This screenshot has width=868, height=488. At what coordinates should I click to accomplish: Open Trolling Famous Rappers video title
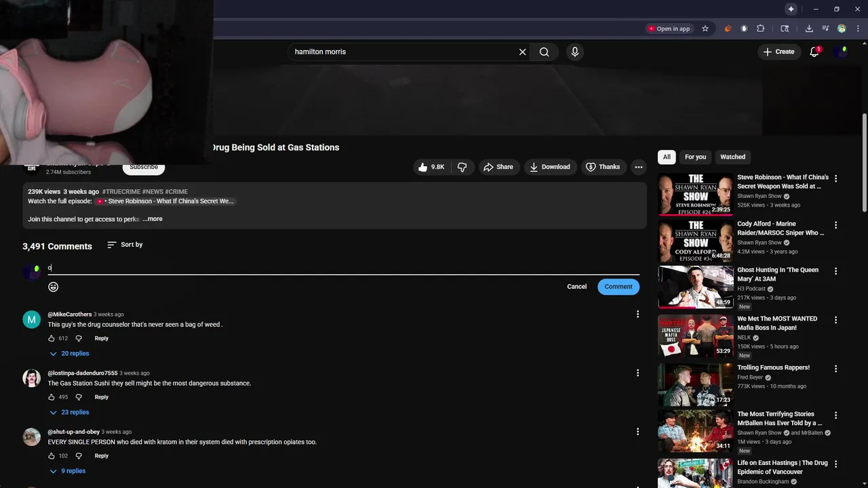[x=773, y=368]
